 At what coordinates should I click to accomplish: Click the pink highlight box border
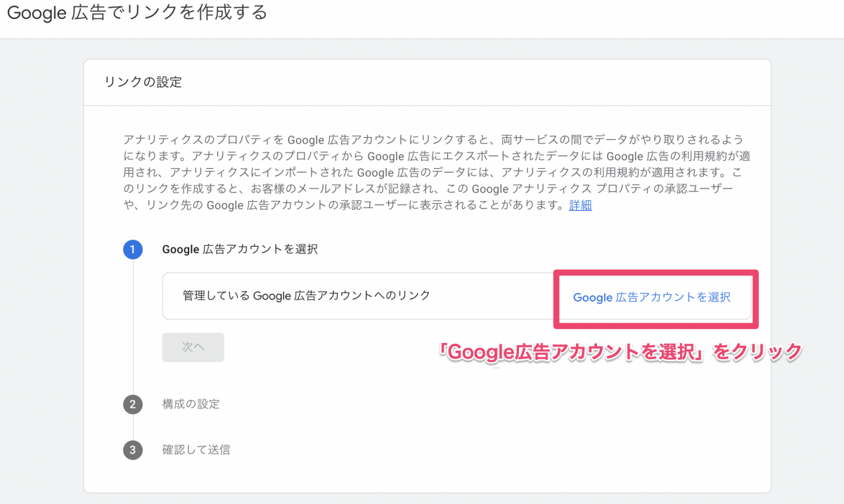pos(656,271)
